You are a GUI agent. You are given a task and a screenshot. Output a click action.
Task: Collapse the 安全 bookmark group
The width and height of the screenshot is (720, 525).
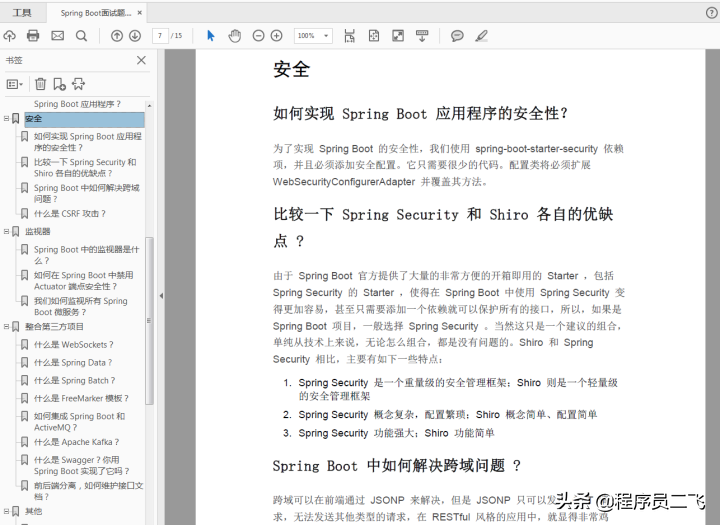tap(6, 119)
